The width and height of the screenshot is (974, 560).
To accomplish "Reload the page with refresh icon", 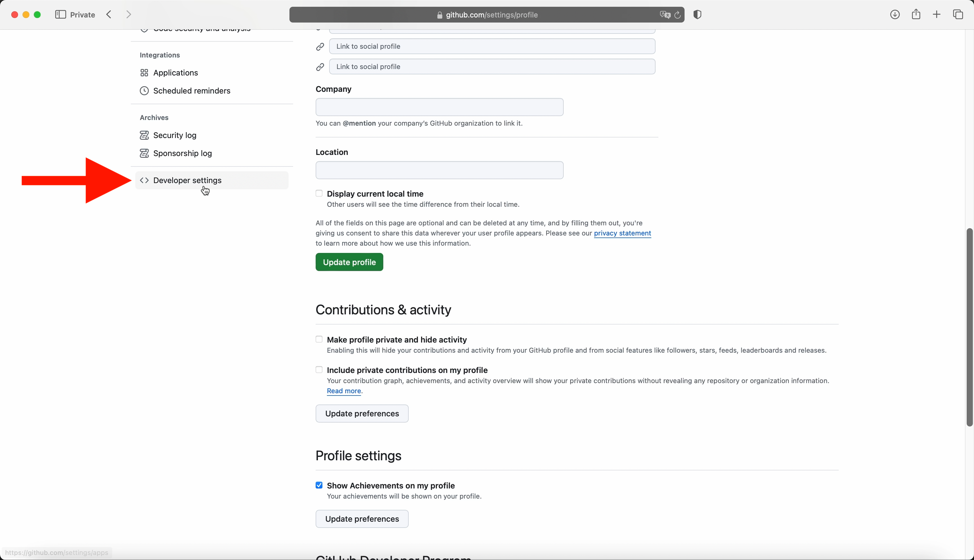I will click(678, 15).
